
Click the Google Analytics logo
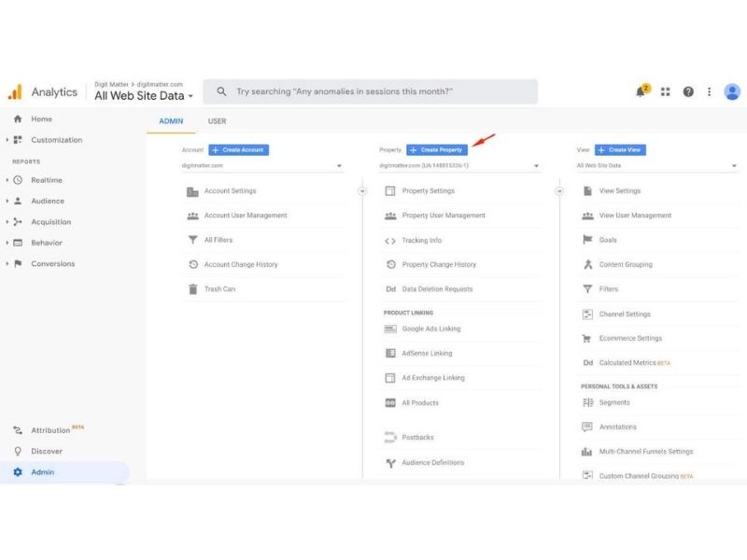[15, 91]
